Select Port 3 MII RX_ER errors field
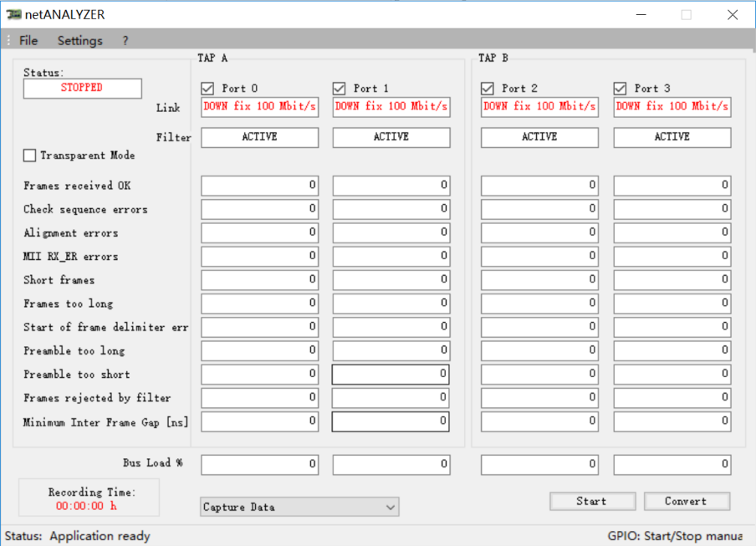 pyautogui.click(x=672, y=257)
